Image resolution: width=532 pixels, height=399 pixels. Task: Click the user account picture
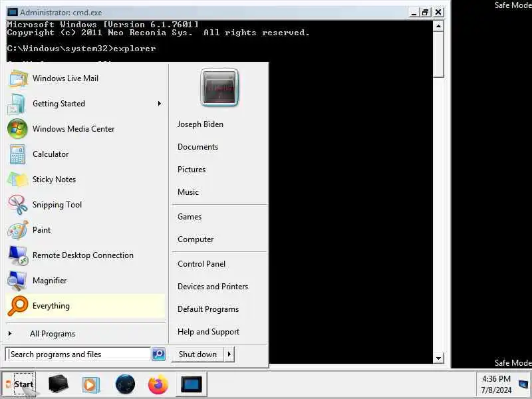219,88
